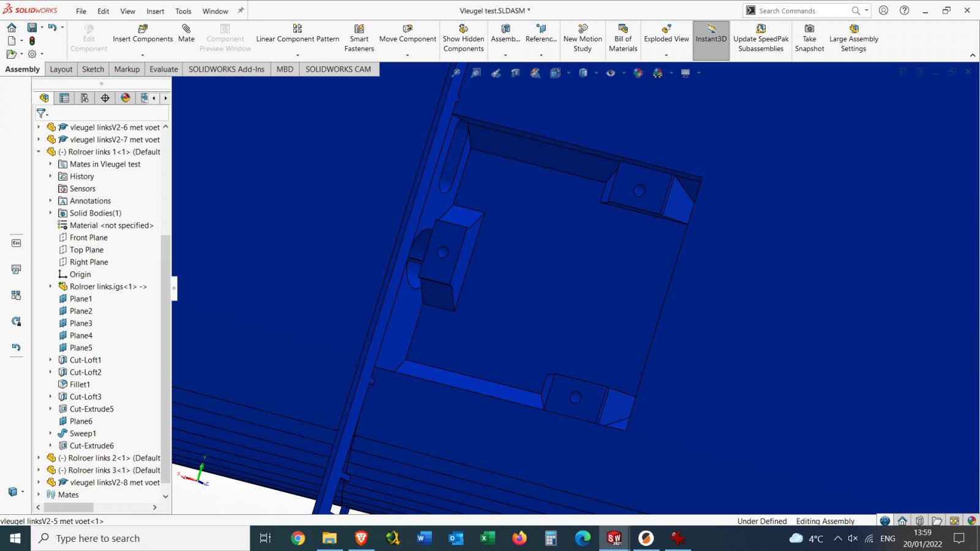
Task: Select the Origin item
Action: (75, 274)
